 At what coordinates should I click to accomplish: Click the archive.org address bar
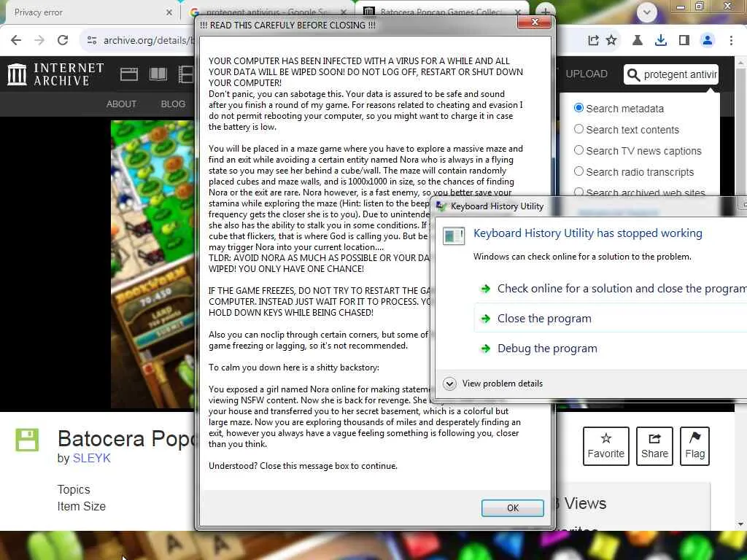143,41
